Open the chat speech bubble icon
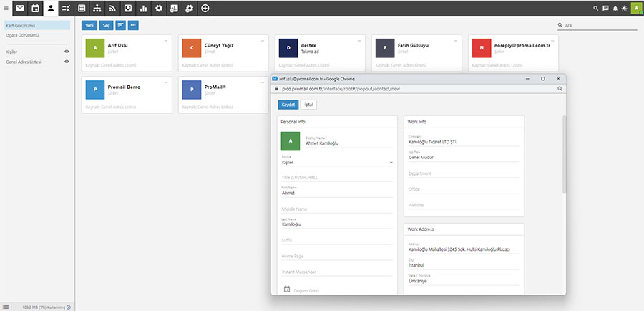This screenshot has width=644, height=311. [x=605, y=8]
